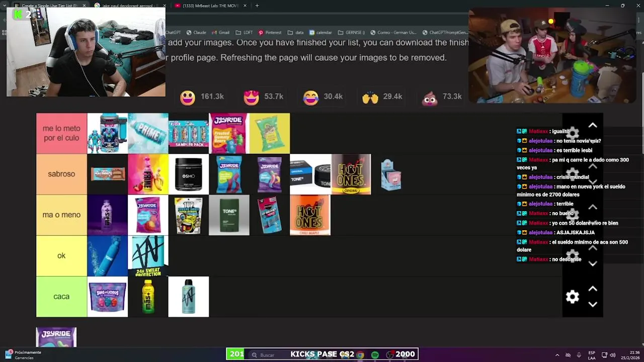Select the Feastables Sampler Pack image
Image resolution: width=644 pixels, height=362 pixels.
point(188,133)
